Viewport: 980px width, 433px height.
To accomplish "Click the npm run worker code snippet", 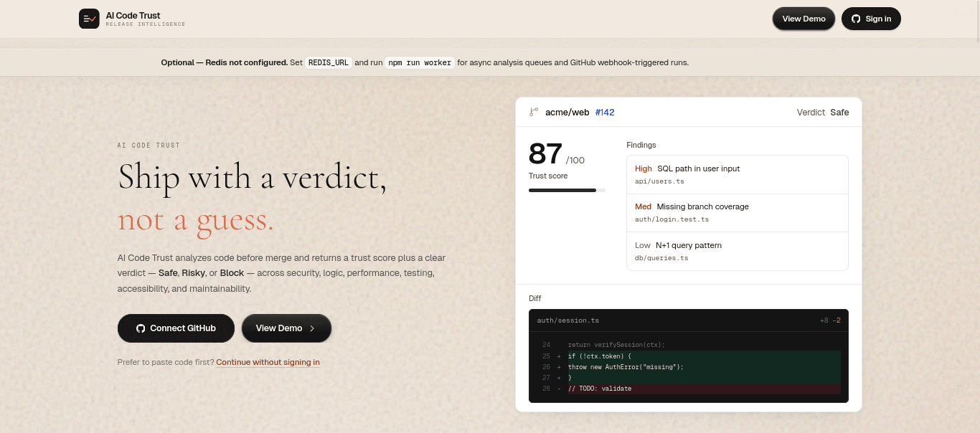I will coord(420,62).
